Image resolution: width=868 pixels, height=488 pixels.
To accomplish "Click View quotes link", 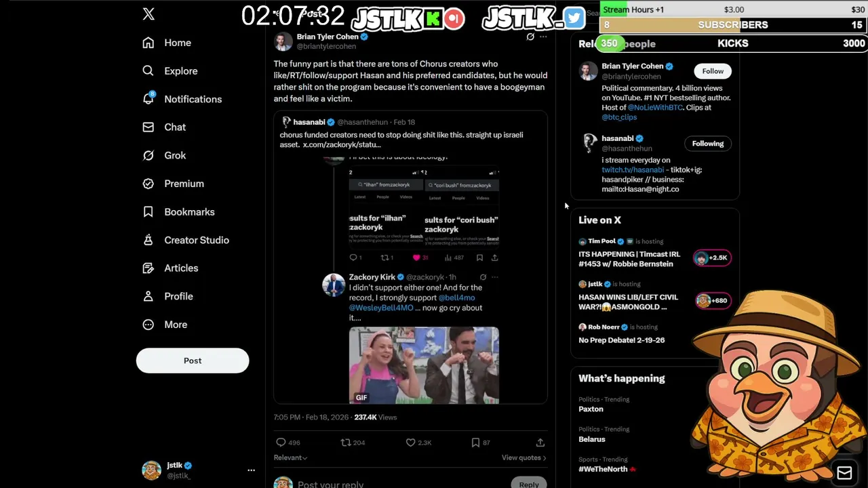I will click(x=524, y=457).
